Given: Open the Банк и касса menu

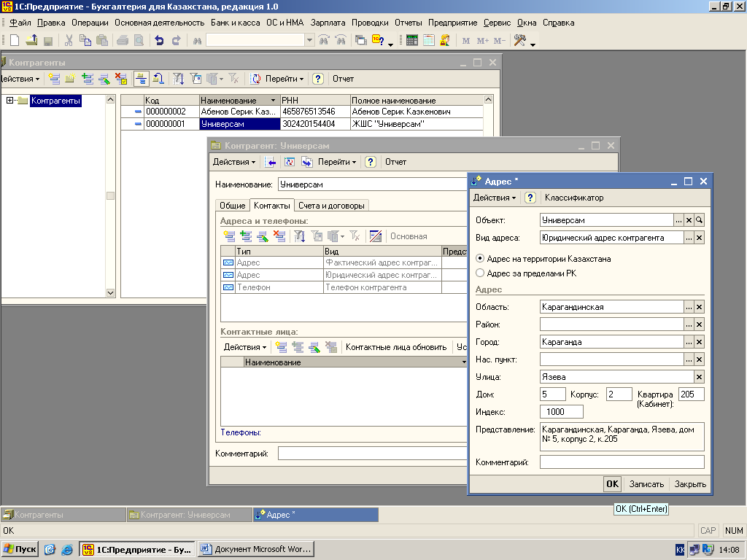Looking at the screenshot, I should pyautogui.click(x=236, y=23).
